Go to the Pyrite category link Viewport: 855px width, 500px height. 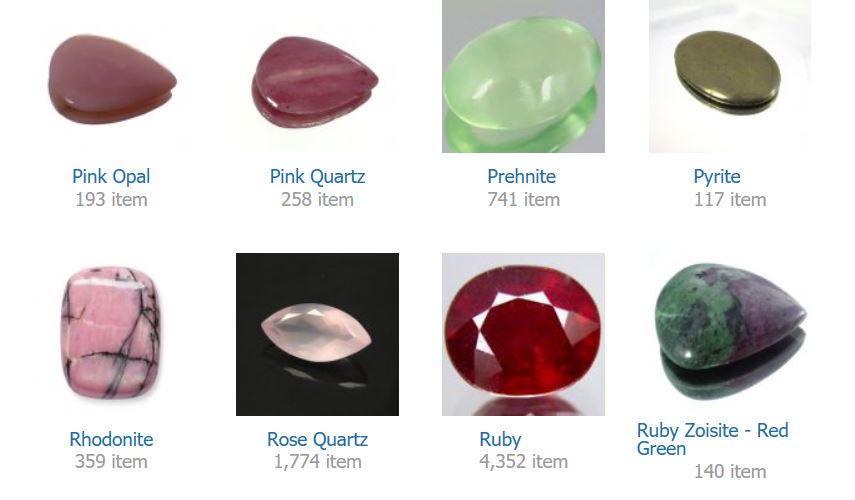[716, 177]
